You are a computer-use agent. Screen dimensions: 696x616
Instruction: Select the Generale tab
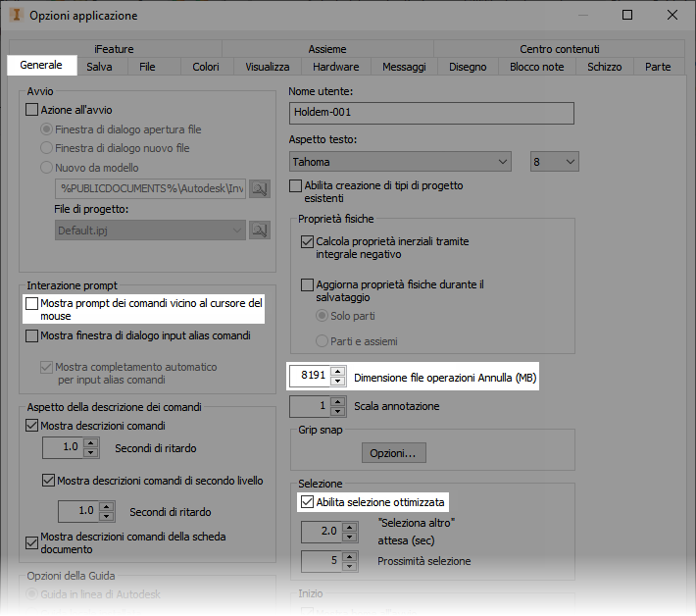pyautogui.click(x=41, y=65)
